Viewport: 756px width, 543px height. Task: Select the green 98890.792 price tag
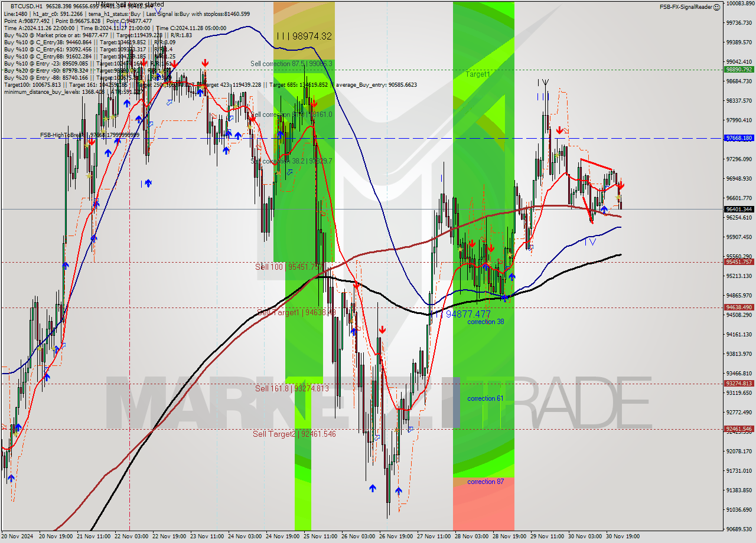click(x=739, y=69)
